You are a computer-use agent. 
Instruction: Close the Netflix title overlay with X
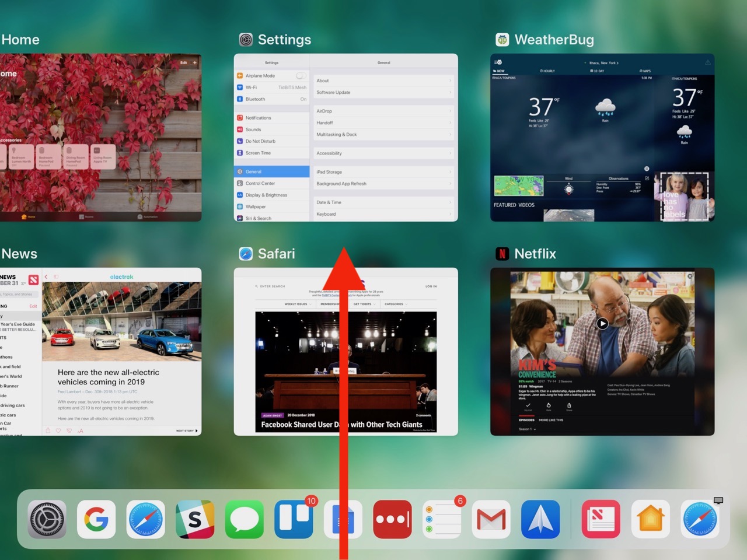(x=690, y=276)
